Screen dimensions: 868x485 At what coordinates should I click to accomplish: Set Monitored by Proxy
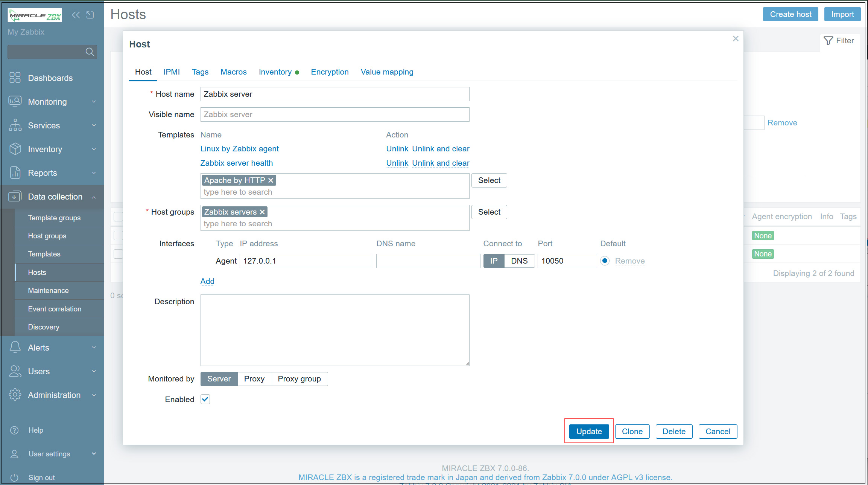point(254,379)
